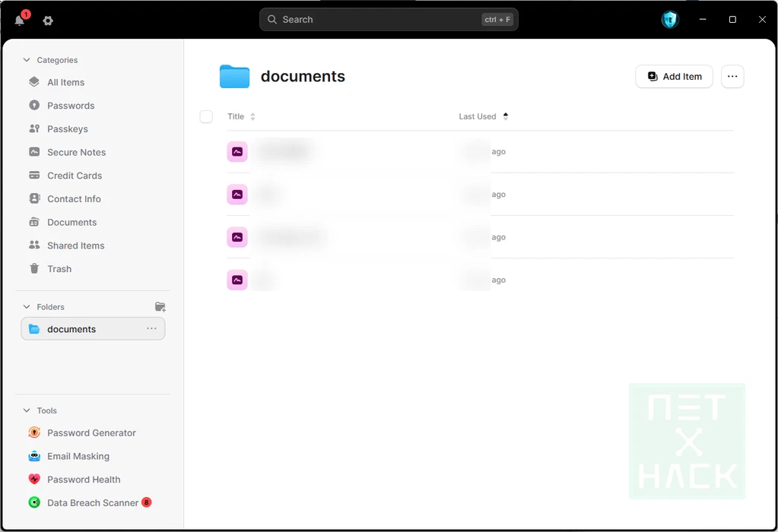Launch the Password Health tool
The width and height of the screenshot is (778, 532).
(84, 480)
